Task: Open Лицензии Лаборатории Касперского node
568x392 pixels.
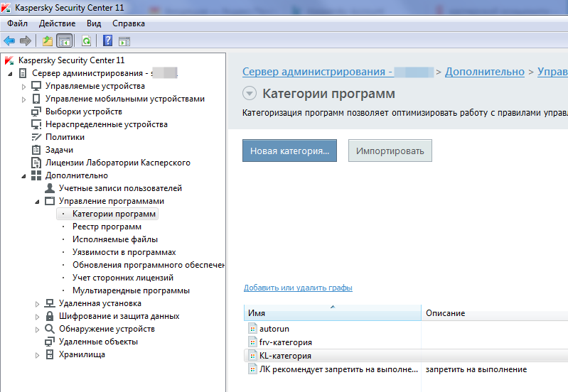Action: tap(117, 163)
